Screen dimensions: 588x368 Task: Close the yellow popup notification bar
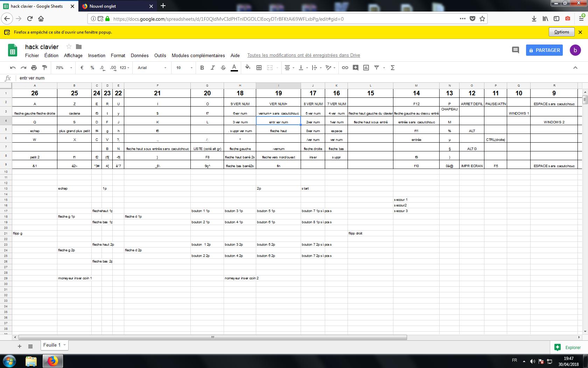(580, 32)
